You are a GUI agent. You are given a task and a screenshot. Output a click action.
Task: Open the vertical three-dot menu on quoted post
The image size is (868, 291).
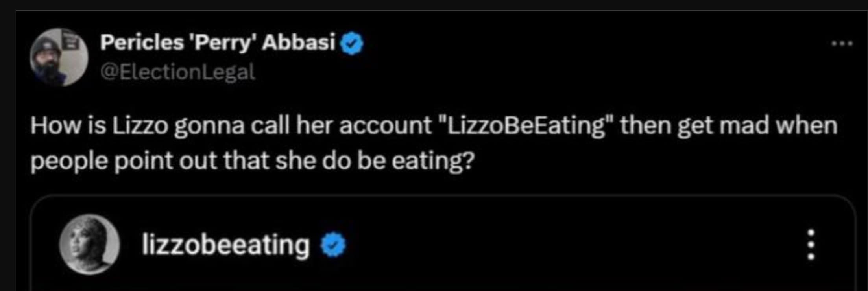pos(811,245)
